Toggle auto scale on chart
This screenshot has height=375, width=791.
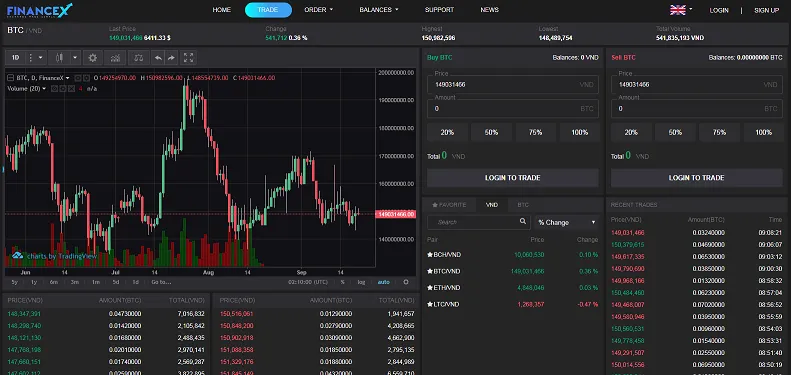point(383,282)
